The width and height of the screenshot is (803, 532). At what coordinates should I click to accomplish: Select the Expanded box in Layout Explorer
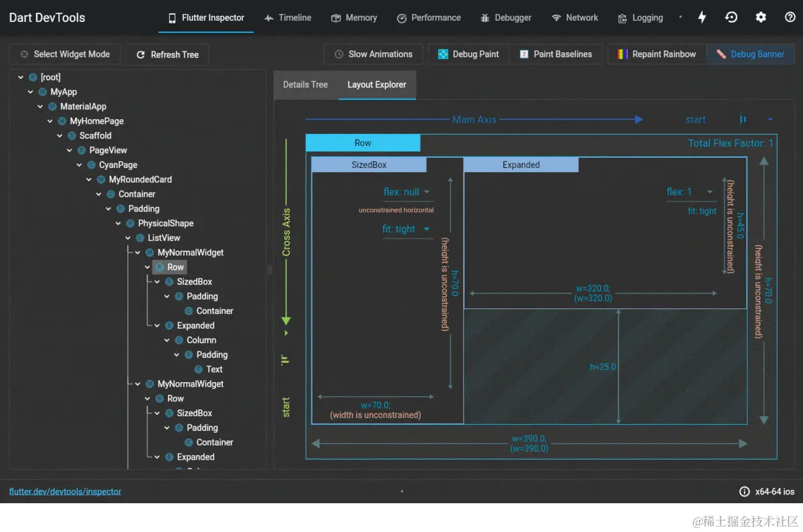605,233
